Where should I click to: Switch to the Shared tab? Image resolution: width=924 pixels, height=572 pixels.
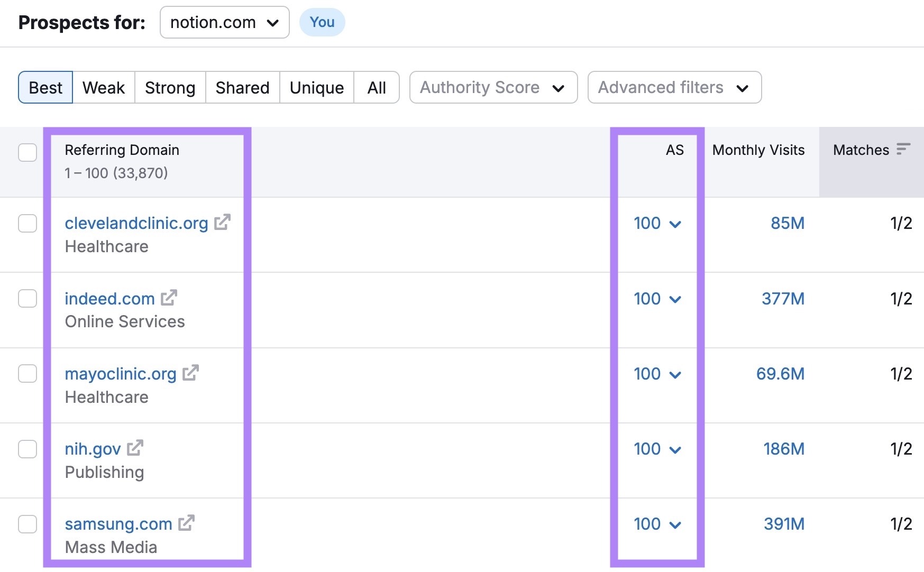[242, 87]
